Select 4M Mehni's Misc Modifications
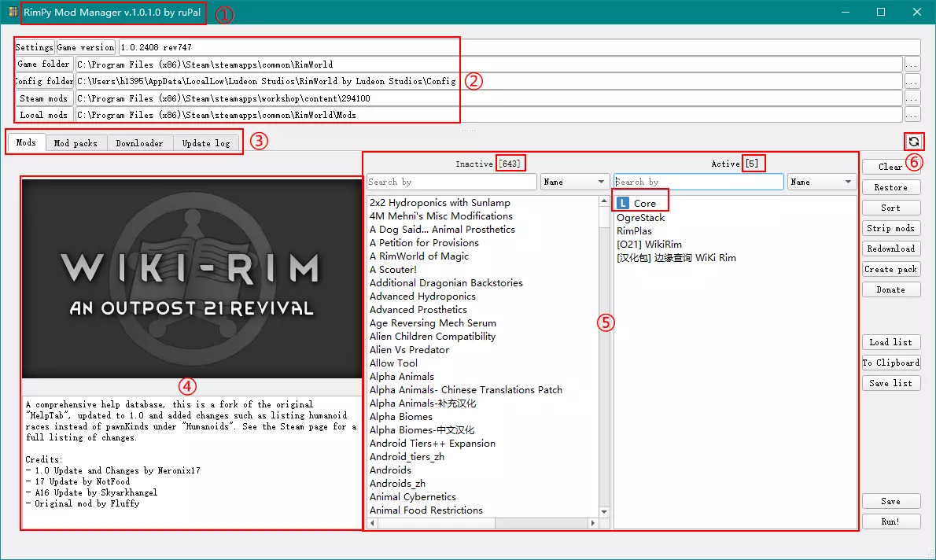The image size is (936, 560). pyautogui.click(x=441, y=216)
